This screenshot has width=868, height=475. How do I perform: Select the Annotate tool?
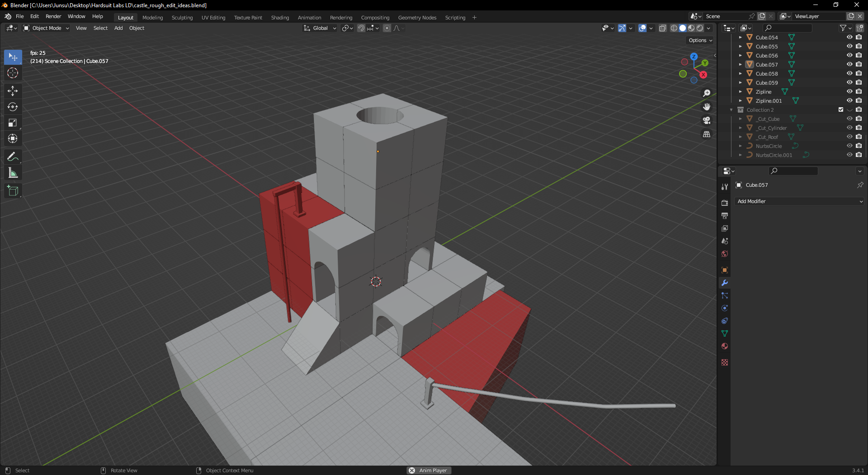pos(13,157)
